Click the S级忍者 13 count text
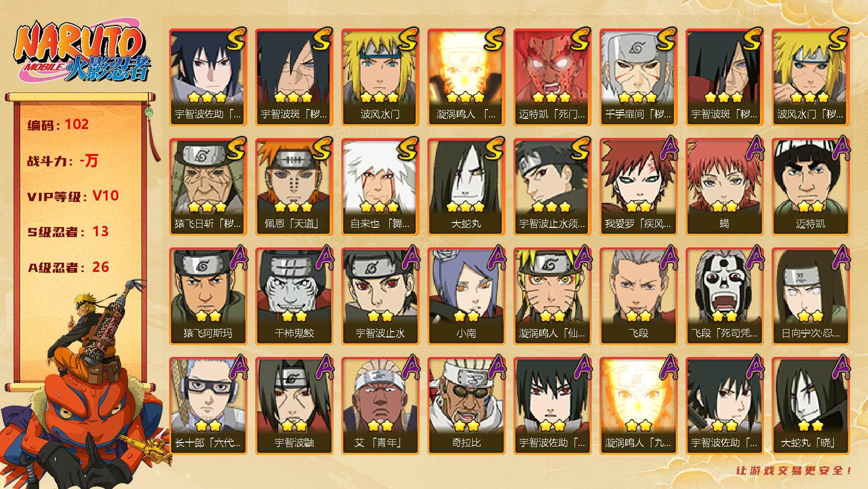 point(68,232)
